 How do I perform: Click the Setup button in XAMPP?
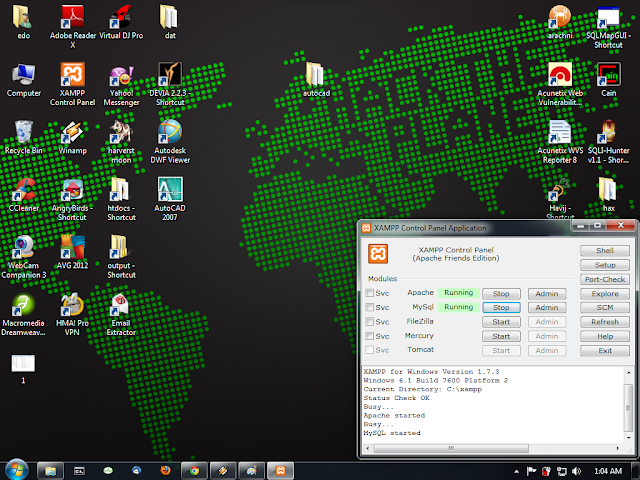pos(605,265)
